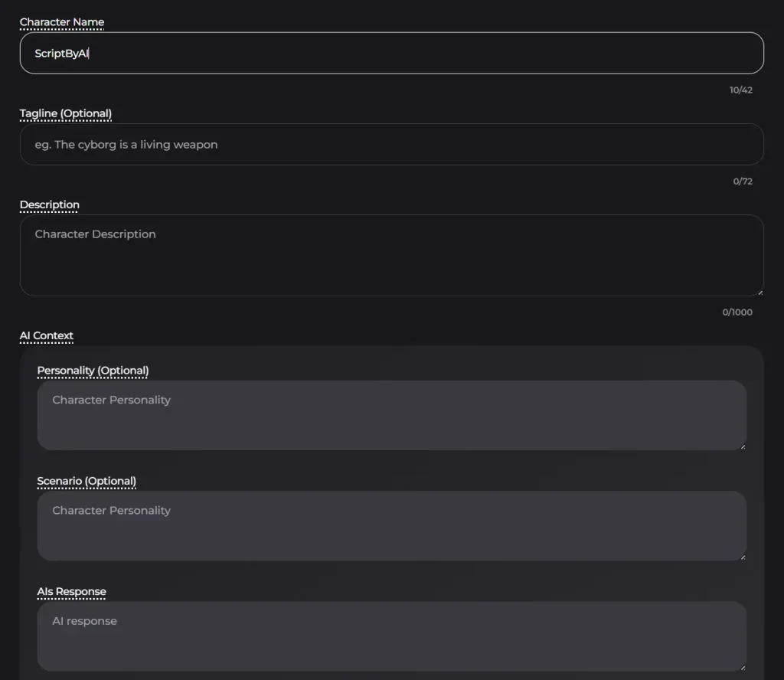
Task: Select the Personality text area
Action: [391, 415]
